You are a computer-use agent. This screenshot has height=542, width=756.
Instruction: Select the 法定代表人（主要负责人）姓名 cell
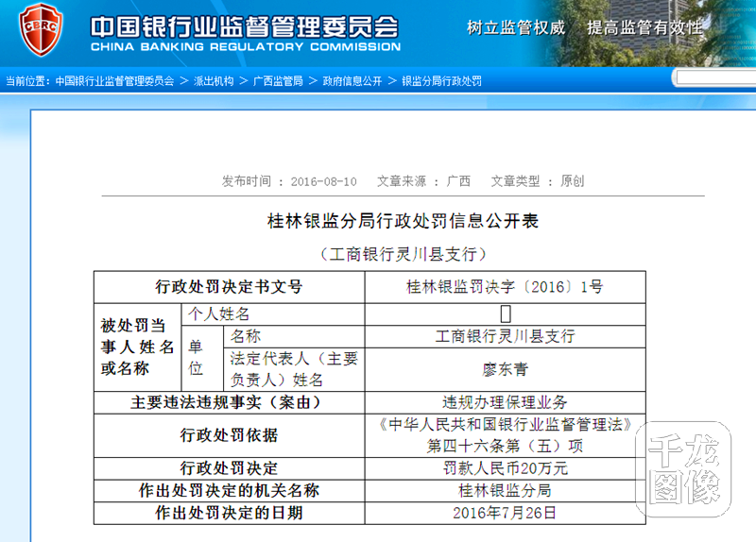pyautogui.click(x=294, y=369)
